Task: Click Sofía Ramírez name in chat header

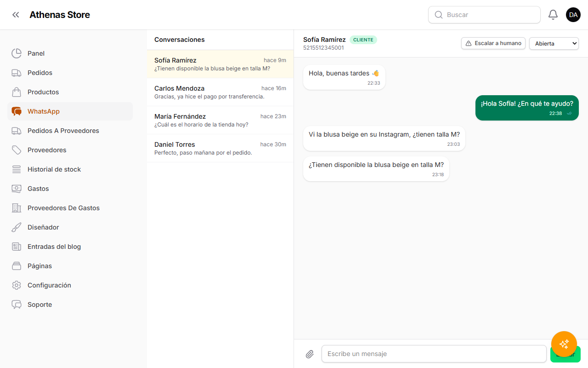Action: 324,40
